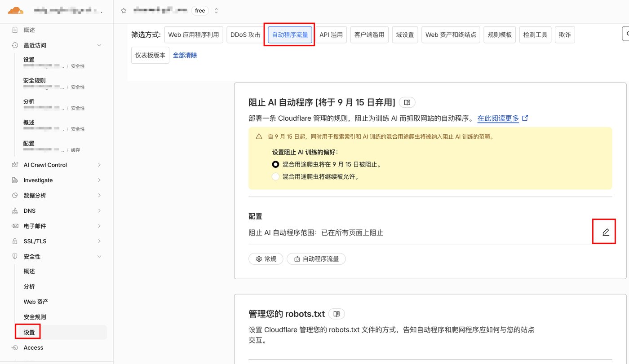Click the 全部清除 link
629x364 pixels.
click(x=185, y=55)
